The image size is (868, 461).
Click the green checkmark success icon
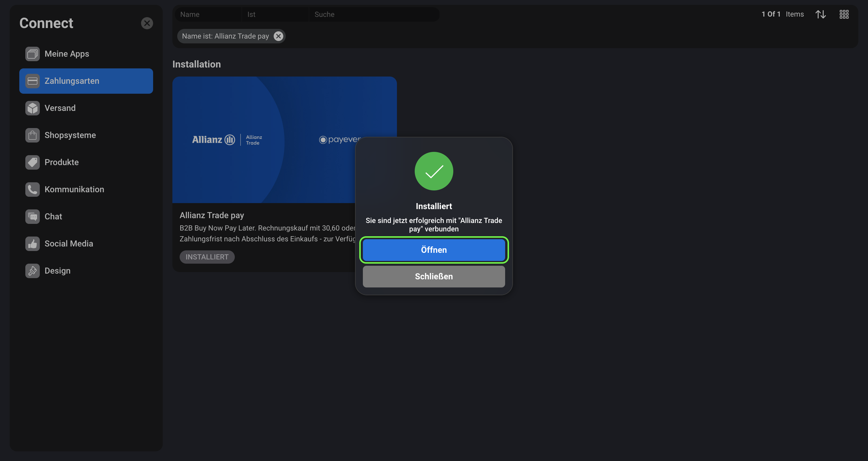pos(434,171)
